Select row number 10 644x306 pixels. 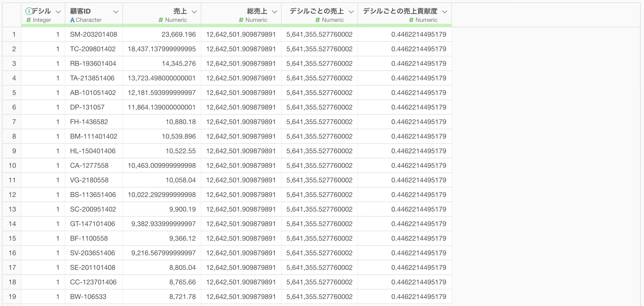[x=12, y=166]
